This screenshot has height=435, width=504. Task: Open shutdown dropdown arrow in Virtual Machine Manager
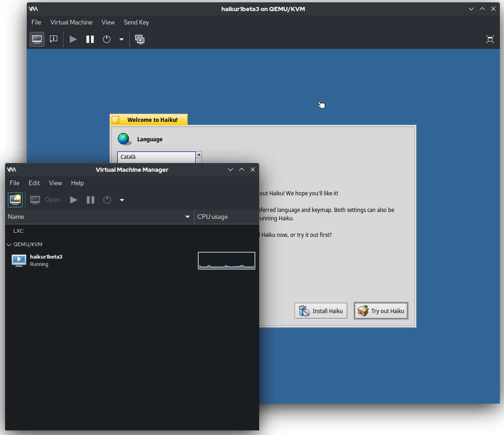pos(122,200)
